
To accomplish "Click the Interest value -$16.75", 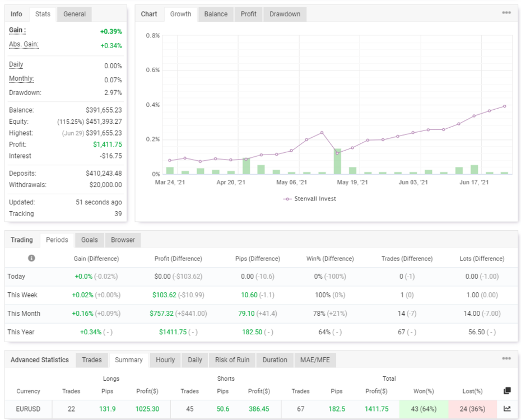I will (111, 156).
